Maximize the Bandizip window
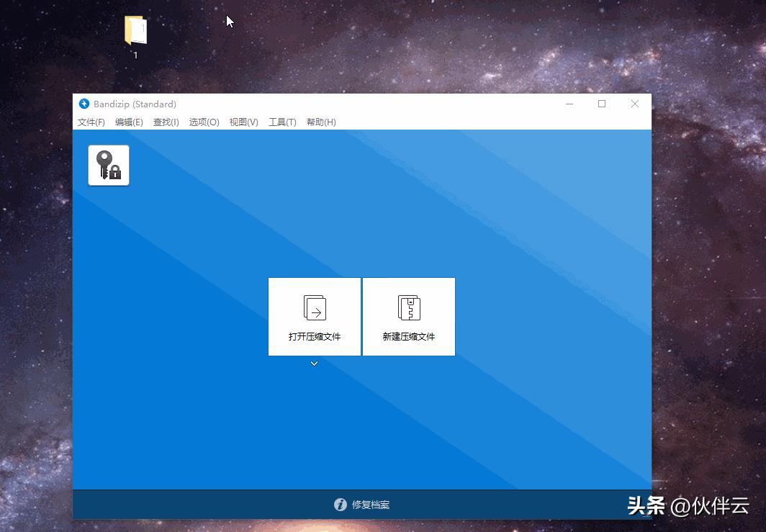This screenshot has width=766, height=532. (x=602, y=104)
